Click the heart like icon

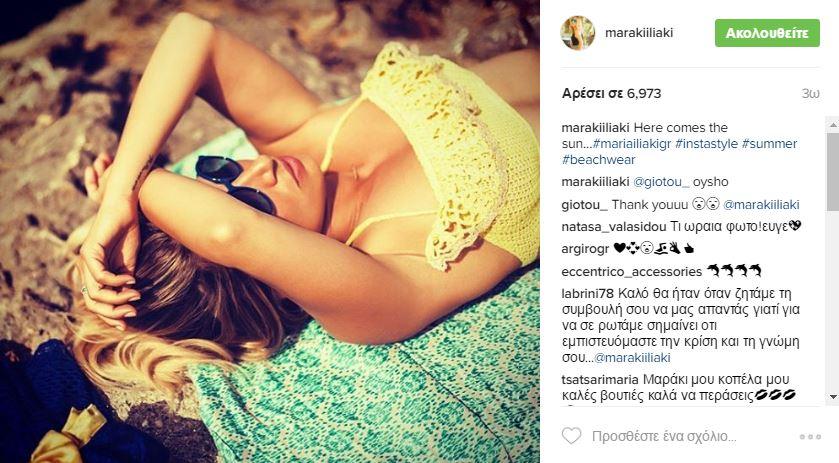pos(571,436)
